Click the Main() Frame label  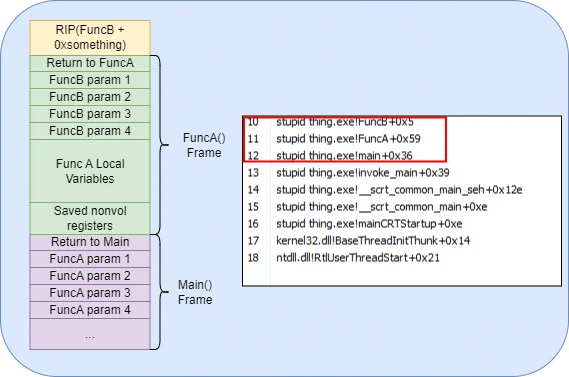pyautogui.click(x=195, y=292)
